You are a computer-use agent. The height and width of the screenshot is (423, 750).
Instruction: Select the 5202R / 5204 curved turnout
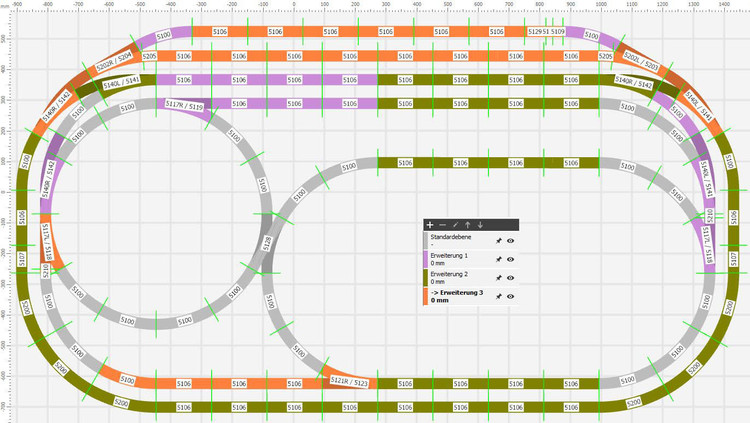[114, 62]
